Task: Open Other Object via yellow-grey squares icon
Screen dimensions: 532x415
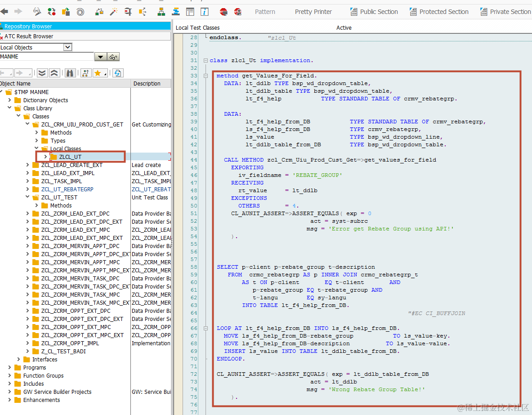Action: click(66, 12)
